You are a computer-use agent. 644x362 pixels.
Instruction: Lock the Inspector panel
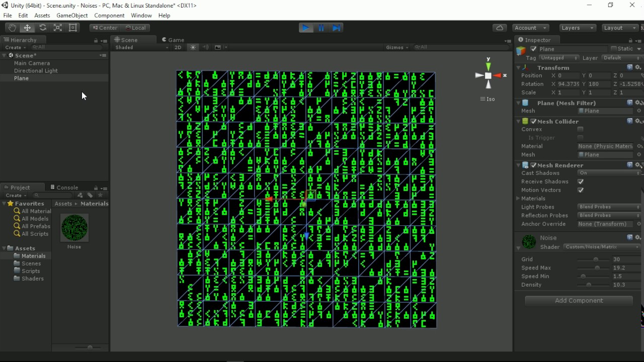pyautogui.click(x=630, y=40)
